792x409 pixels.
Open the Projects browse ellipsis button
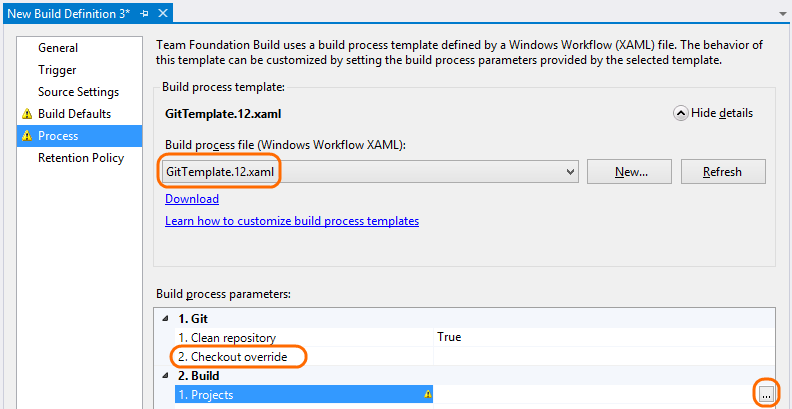(x=766, y=395)
